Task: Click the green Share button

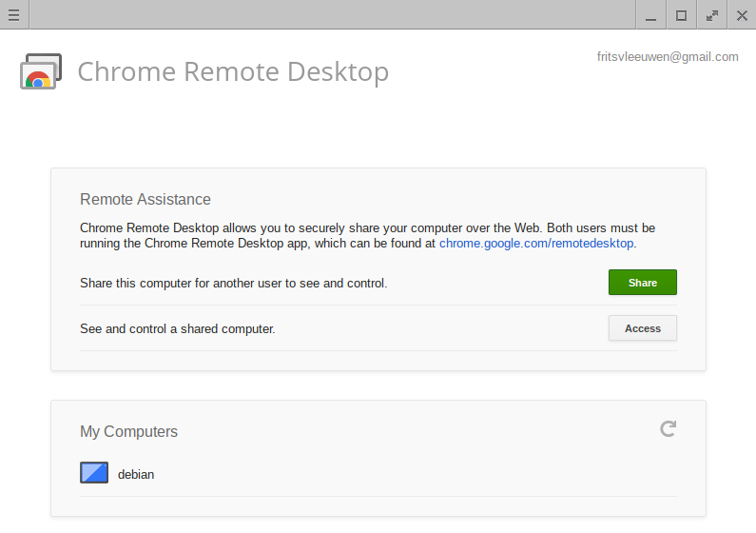Action: pyautogui.click(x=643, y=282)
